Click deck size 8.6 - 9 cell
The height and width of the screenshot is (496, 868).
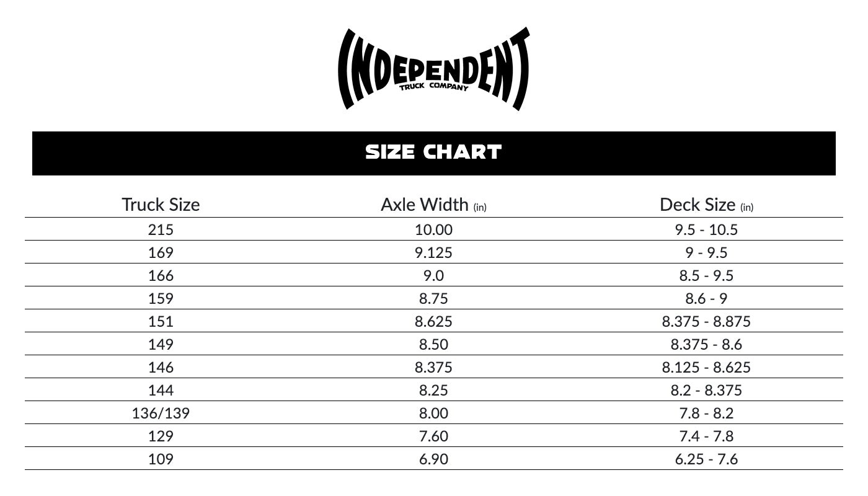706,298
